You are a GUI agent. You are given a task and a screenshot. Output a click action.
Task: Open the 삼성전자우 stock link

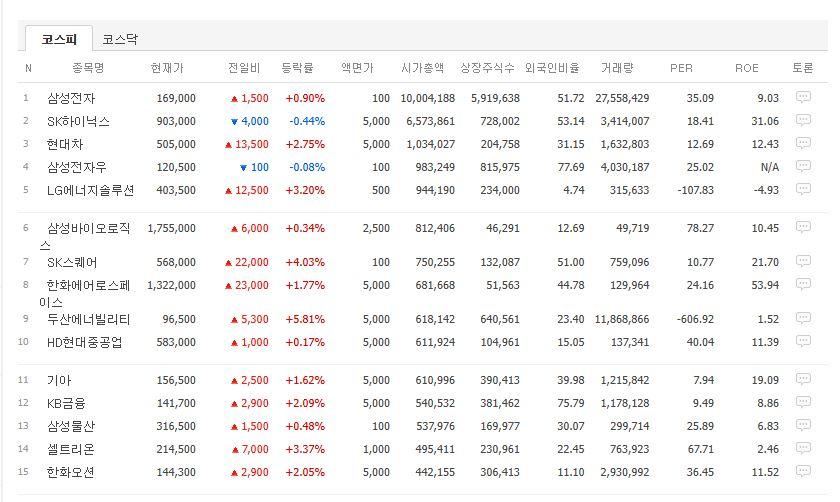tap(77, 167)
